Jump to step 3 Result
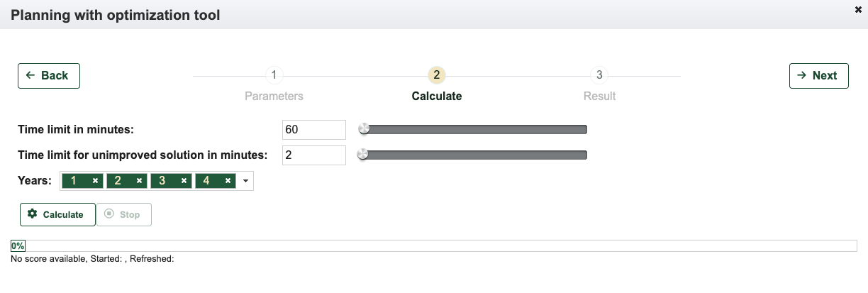This screenshot has width=868, height=293. tap(599, 75)
